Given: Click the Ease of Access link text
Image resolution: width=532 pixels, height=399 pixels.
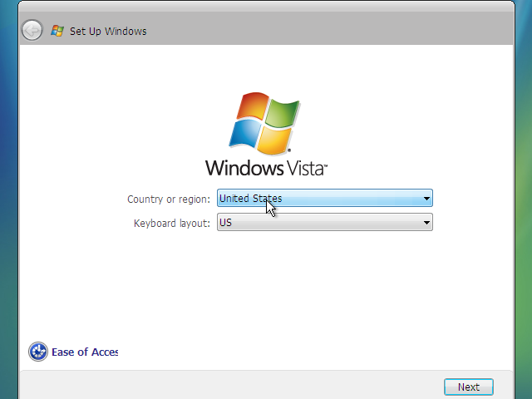Looking at the screenshot, I should [85, 352].
